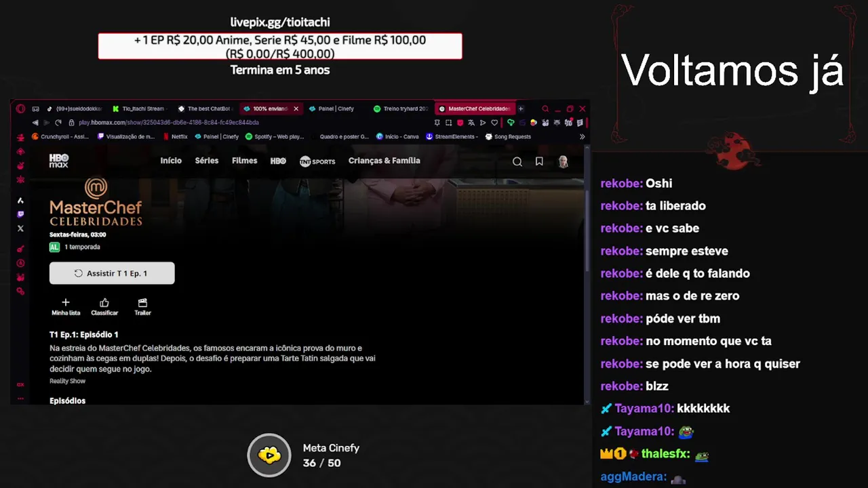Open the Song Requests bookmark
This screenshot has height=488, width=868.
(508, 137)
